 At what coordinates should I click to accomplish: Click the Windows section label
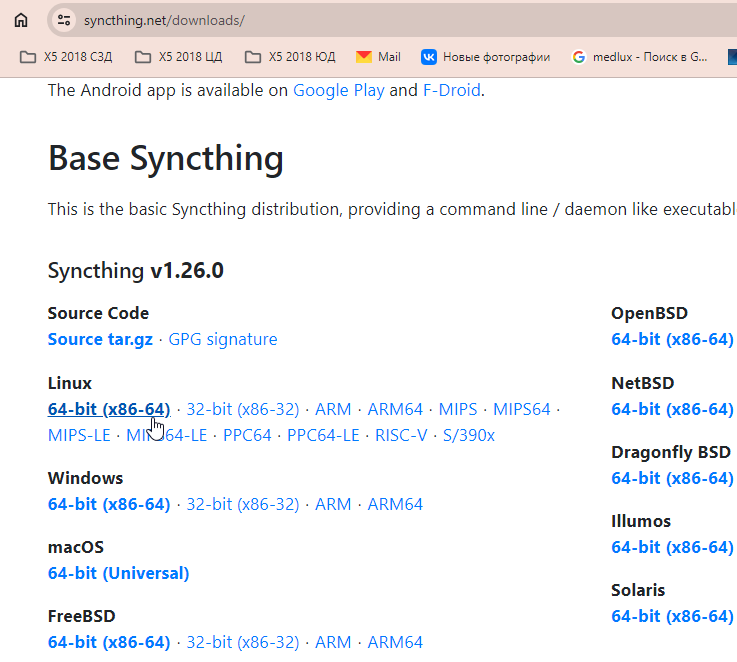point(85,479)
